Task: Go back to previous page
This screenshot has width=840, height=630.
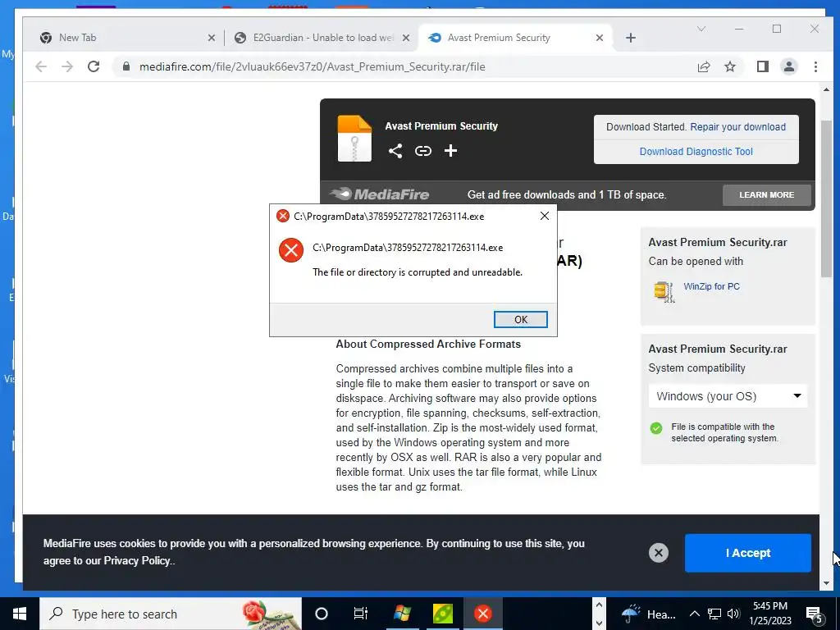Action: pyautogui.click(x=41, y=66)
